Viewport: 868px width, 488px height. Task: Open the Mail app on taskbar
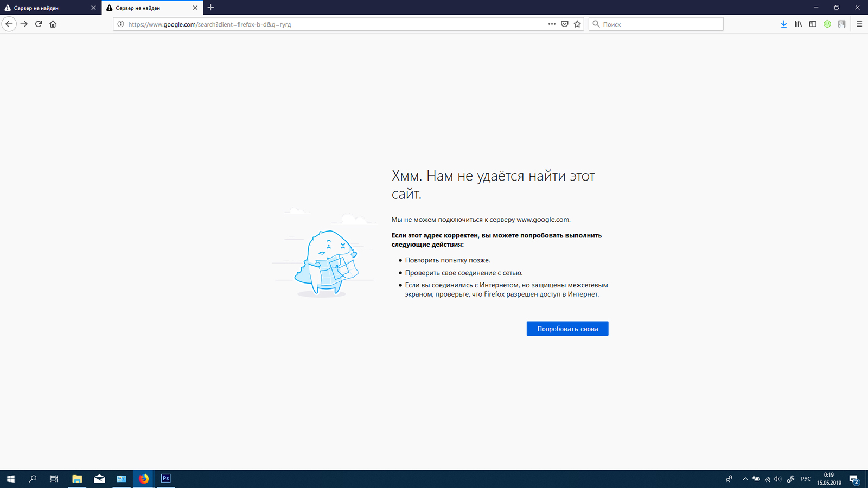pos(99,479)
